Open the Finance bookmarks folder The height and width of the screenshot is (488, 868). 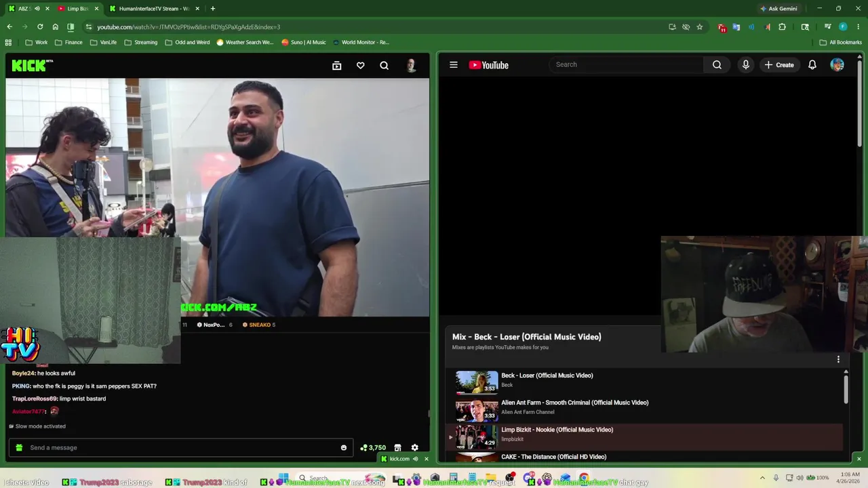(68, 42)
